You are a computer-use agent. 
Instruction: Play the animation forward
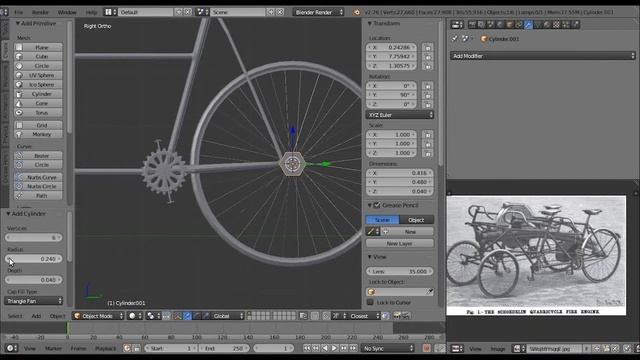334,349
